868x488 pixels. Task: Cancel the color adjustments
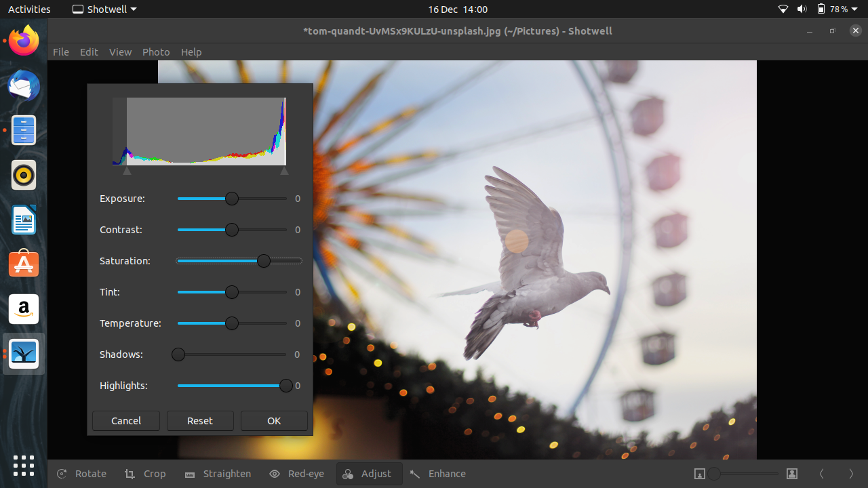(125, 420)
